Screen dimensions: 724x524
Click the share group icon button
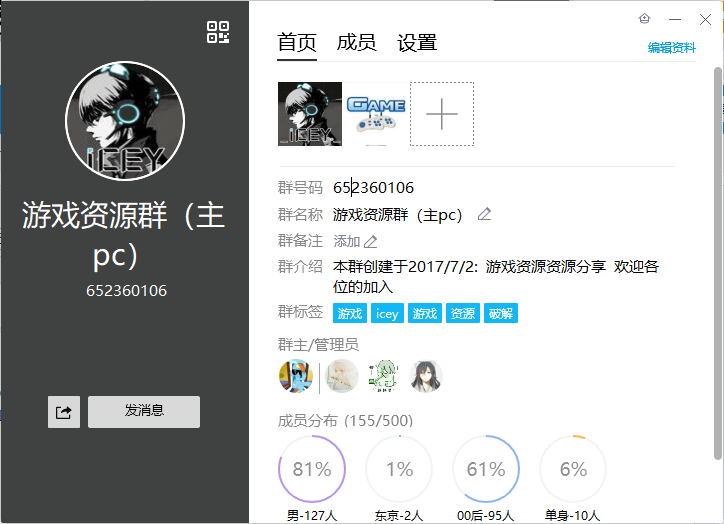[64, 412]
